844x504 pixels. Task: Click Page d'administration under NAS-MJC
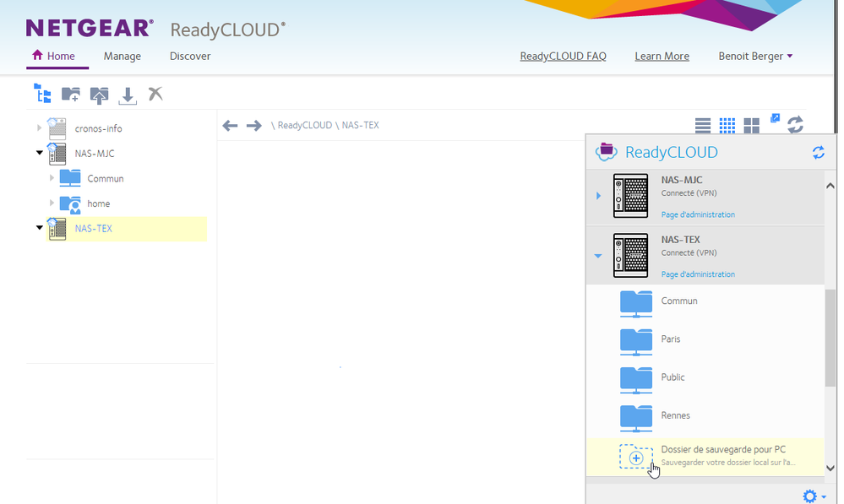click(x=698, y=214)
